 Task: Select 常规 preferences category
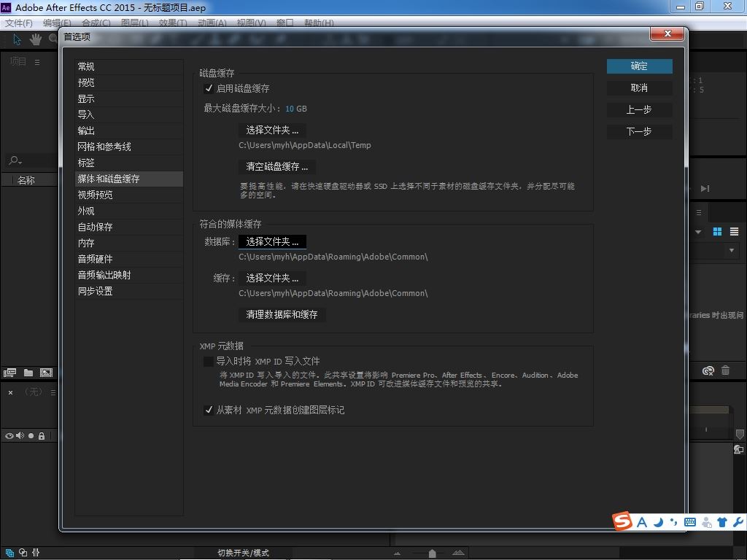128,66
